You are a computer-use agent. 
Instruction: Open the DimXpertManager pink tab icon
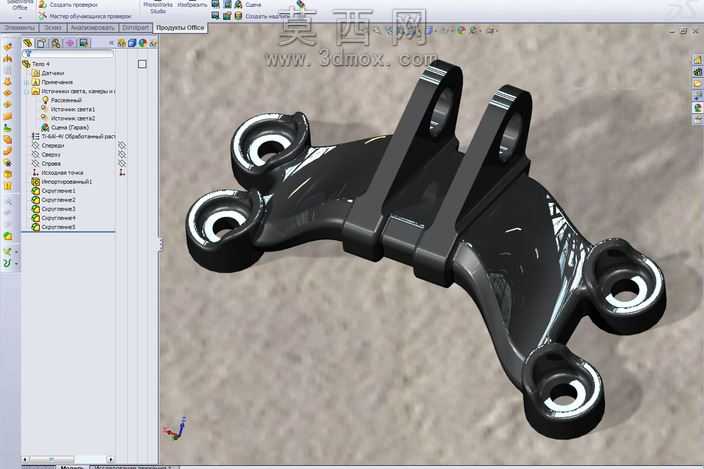(x=70, y=43)
